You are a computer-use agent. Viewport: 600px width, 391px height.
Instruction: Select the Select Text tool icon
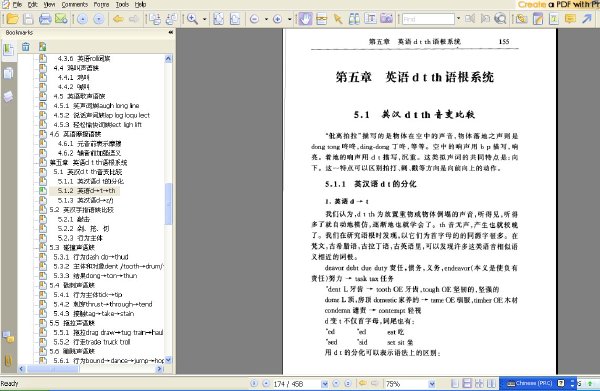(x=370, y=19)
